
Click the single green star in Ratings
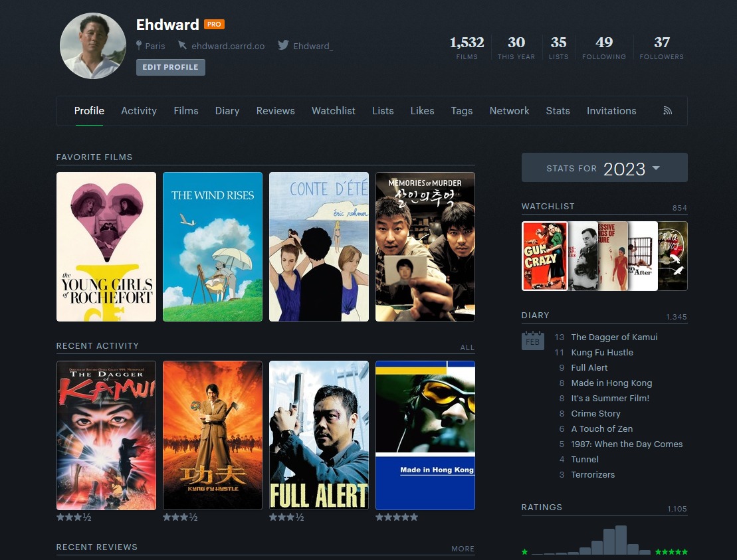click(524, 551)
